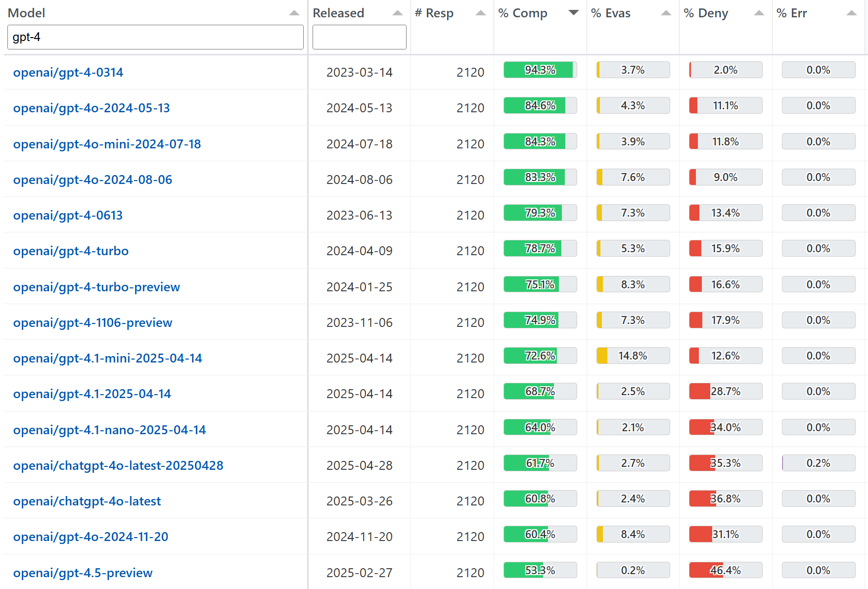Click 2120 responses in gpt-4-0314 row
This screenshot has height=589, width=868.
(470, 72)
